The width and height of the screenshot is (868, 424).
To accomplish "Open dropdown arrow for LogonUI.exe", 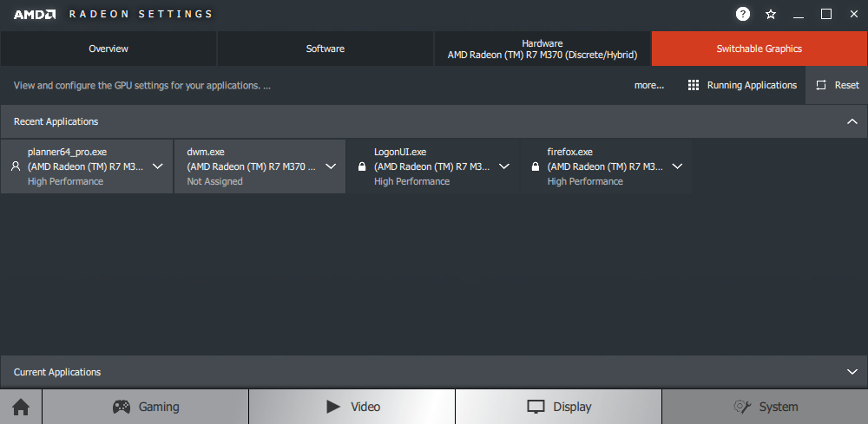I will (504, 166).
